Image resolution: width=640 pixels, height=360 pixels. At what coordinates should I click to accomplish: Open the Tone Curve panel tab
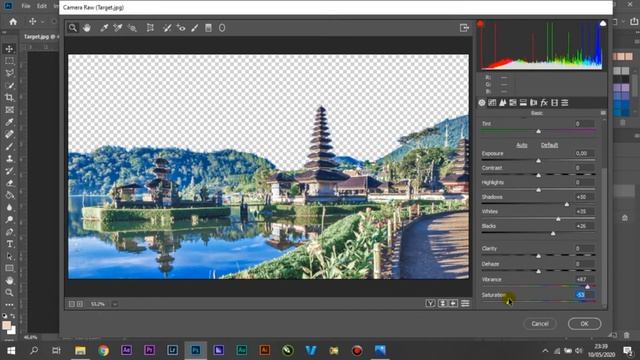pos(492,103)
